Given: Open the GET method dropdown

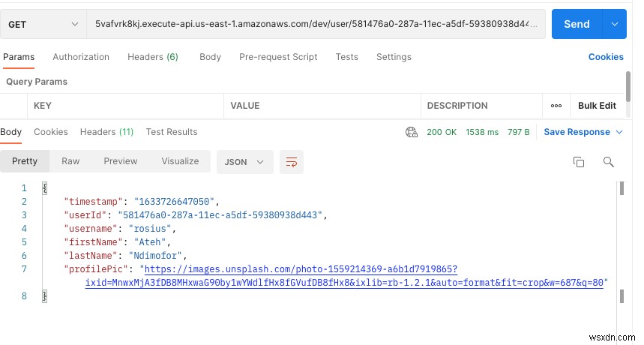Looking at the screenshot, I should tap(43, 24).
